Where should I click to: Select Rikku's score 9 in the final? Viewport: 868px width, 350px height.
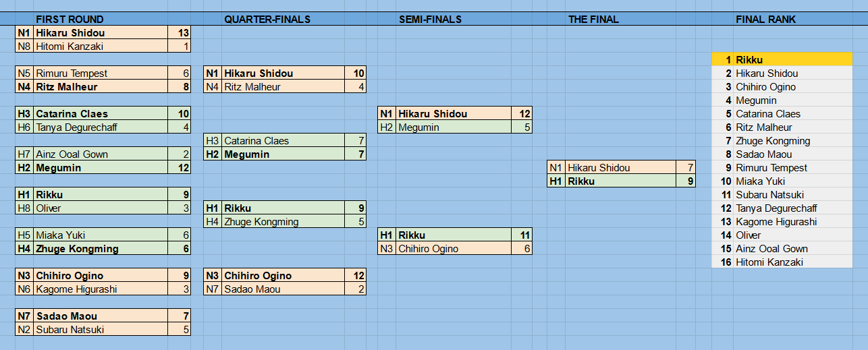[686, 181]
